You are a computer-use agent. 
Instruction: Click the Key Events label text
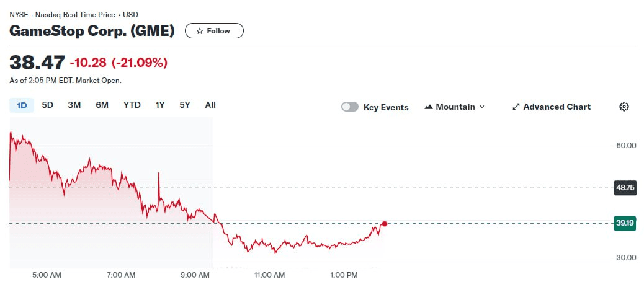coord(386,108)
